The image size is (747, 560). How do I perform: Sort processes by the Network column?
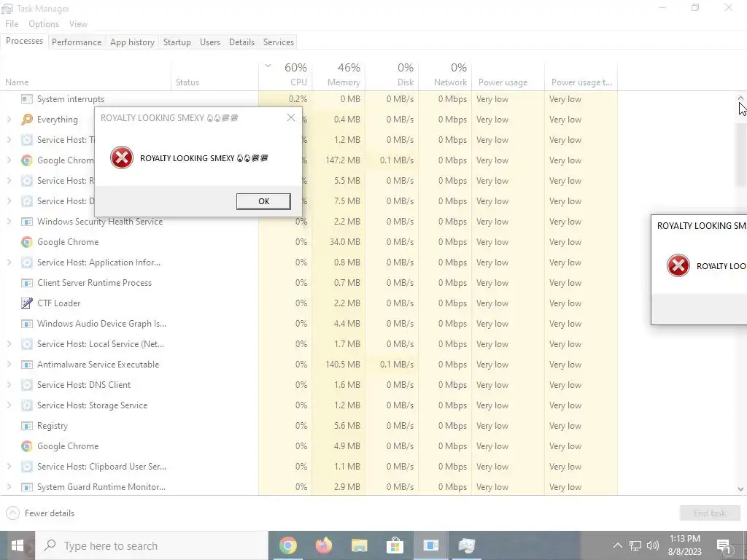coord(445,75)
